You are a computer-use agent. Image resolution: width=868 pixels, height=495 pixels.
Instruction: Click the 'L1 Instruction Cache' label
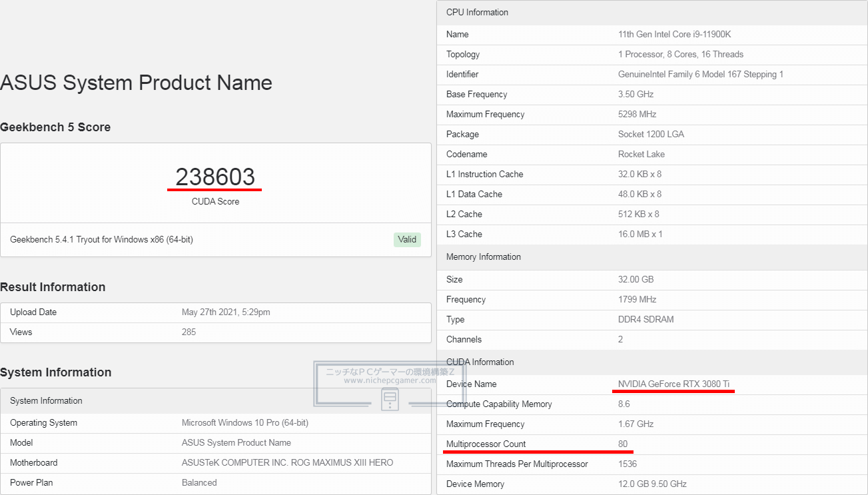pyautogui.click(x=485, y=175)
